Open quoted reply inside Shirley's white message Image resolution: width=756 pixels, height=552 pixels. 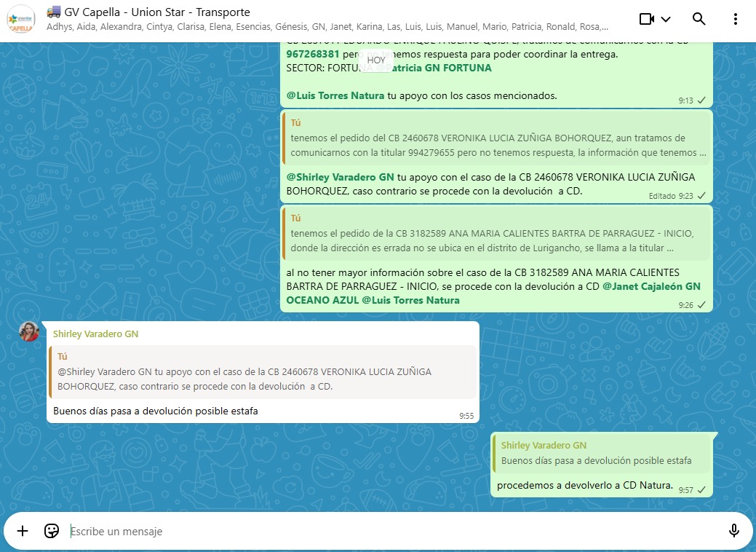262,371
